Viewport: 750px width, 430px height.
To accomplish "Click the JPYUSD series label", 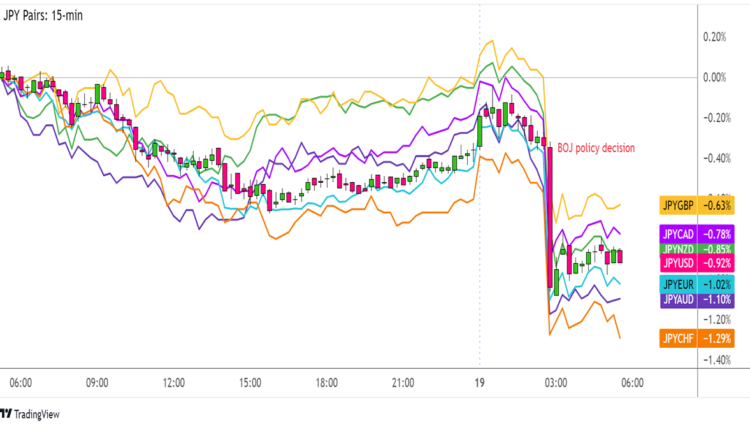I will point(678,262).
